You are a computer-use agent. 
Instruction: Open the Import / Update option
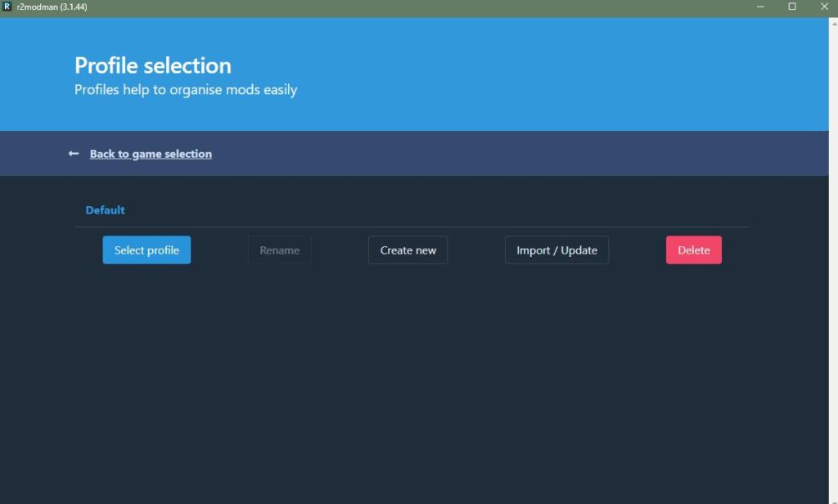(x=556, y=250)
